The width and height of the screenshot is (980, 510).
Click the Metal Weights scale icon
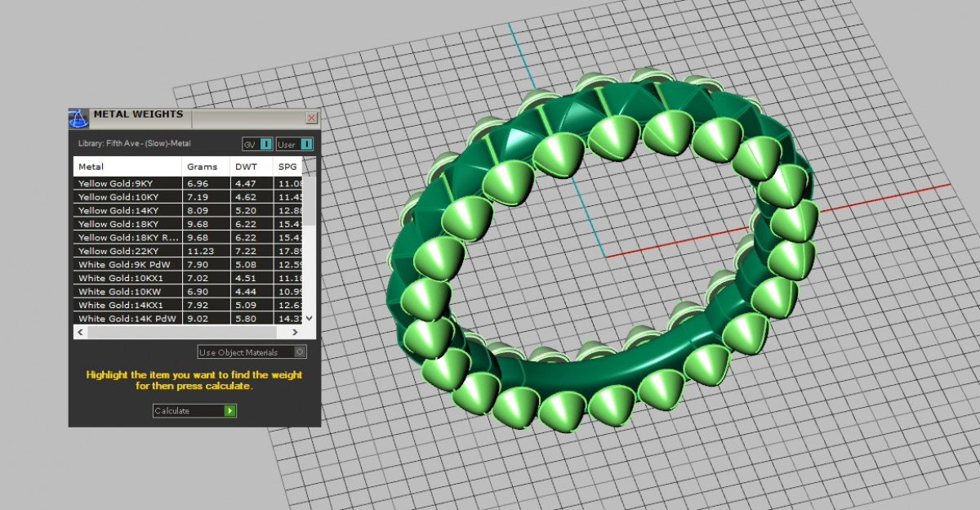78,118
